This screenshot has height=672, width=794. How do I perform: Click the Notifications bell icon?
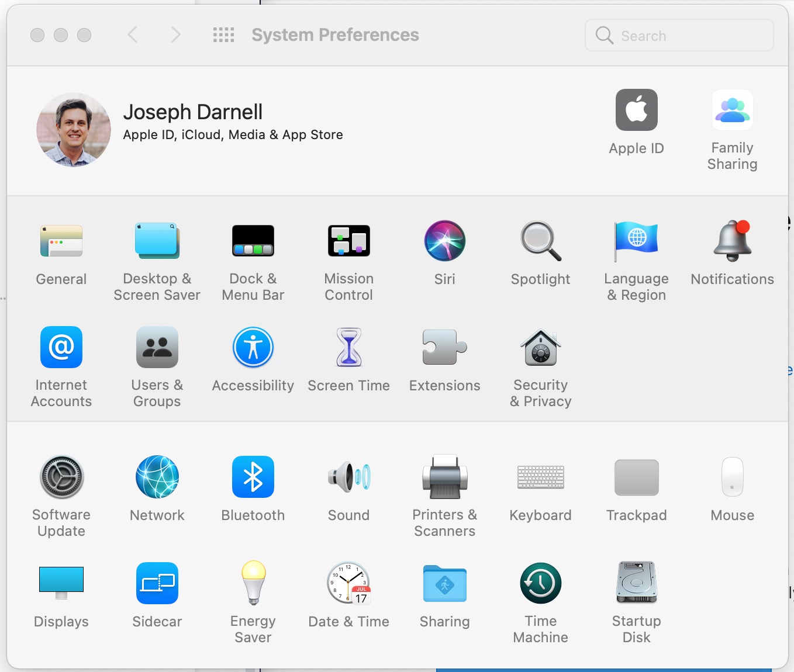[x=732, y=241]
